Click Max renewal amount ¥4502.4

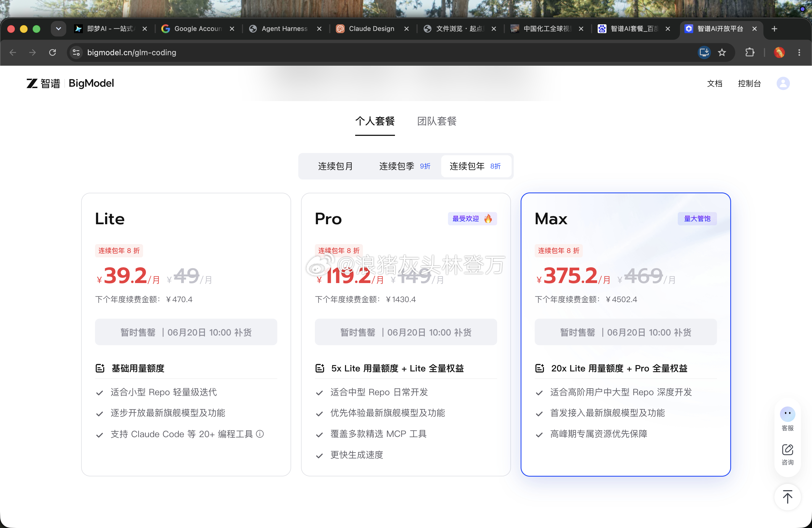[621, 299]
